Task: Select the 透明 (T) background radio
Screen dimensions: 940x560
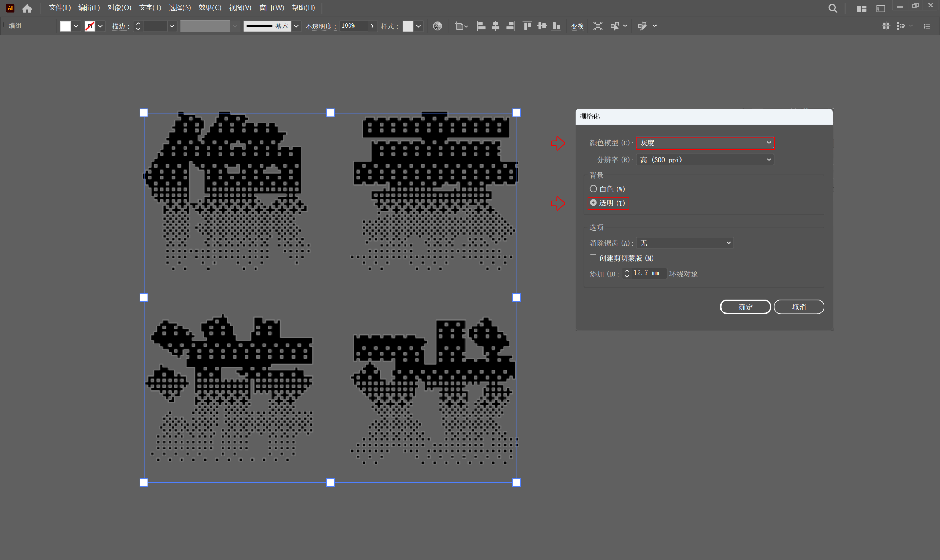Action: click(x=593, y=203)
